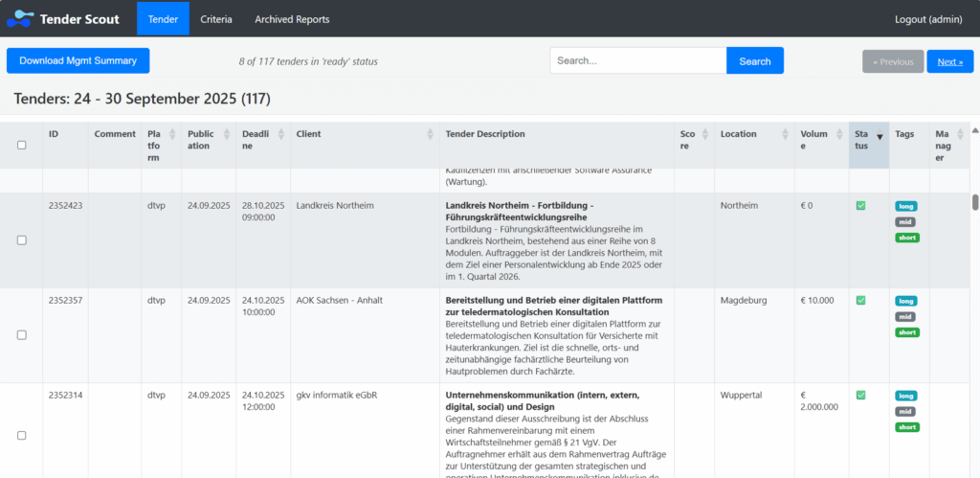Select checkbox for tender 2352357 row

pyautogui.click(x=22, y=335)
